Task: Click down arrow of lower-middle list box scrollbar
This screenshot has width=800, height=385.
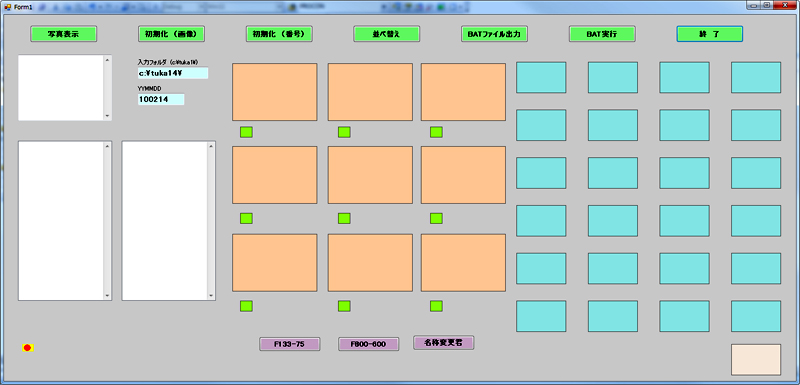Action: pos(211,295)
